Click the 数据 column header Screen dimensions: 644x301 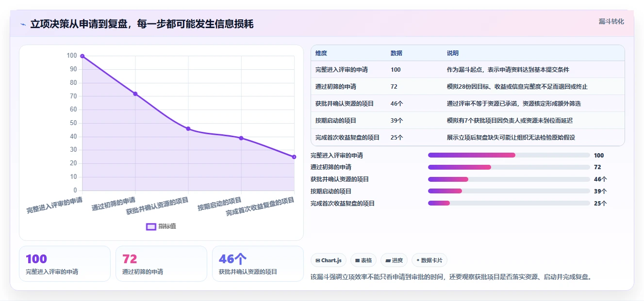(396, 53)
